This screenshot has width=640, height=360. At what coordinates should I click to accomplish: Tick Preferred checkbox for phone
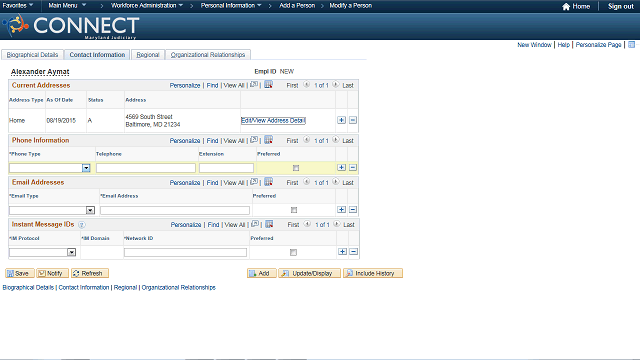tap(296, 168)
